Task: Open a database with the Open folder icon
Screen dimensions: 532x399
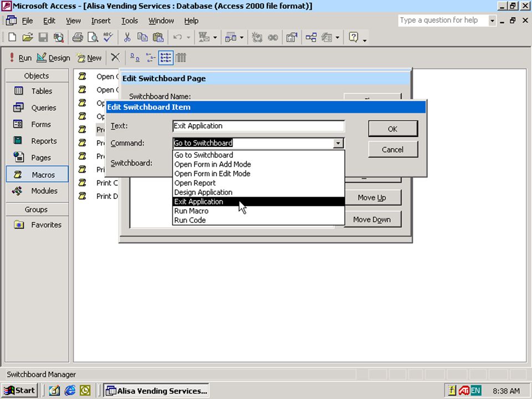Action: (28, 37)
